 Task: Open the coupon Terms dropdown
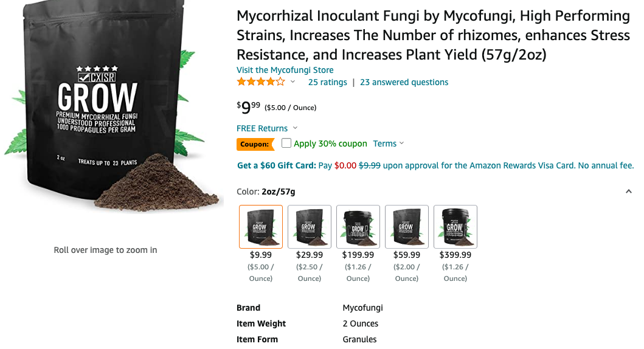(x=388, y=144)
